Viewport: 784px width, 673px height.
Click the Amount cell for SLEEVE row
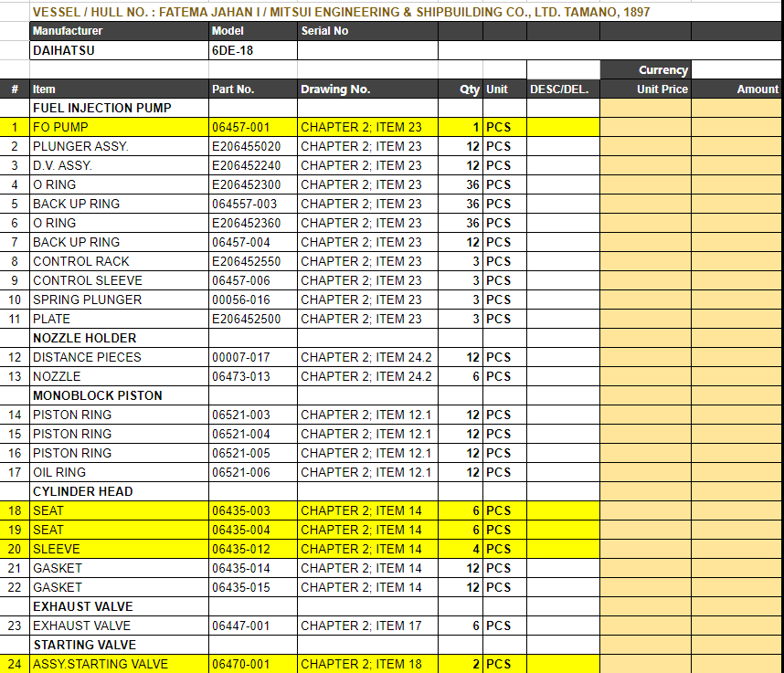tap(736, 549)
